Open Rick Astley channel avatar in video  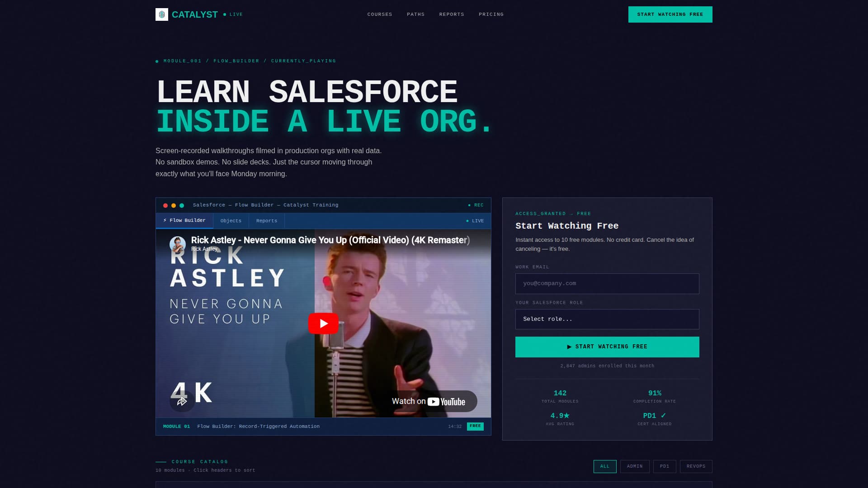tap(178, 244)
